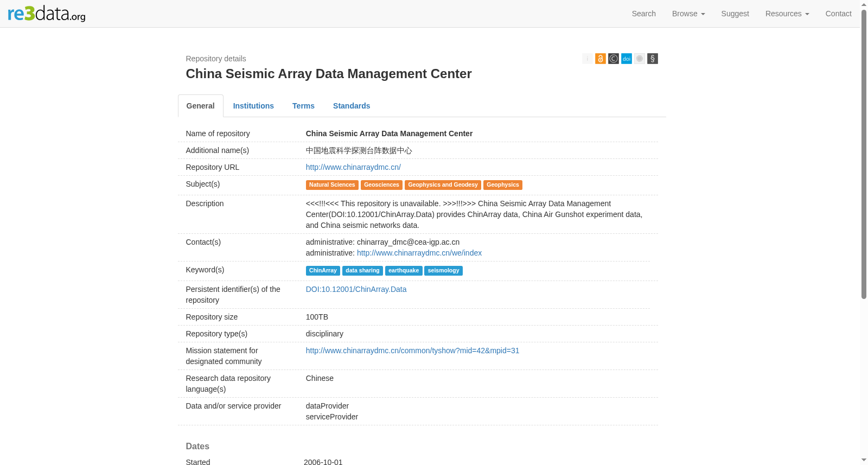The image size is (868, 465).
Task: Click the Geosciences subject tag
Action: (381, 185)
